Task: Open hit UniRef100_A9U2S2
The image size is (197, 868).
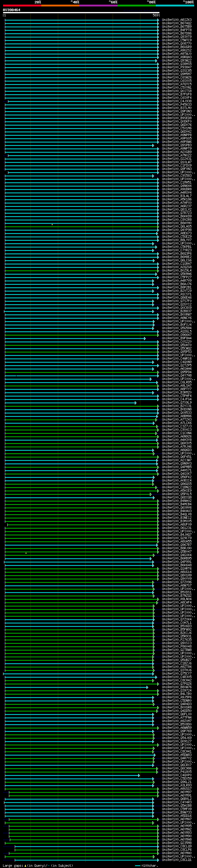Action: click(177, 50)
